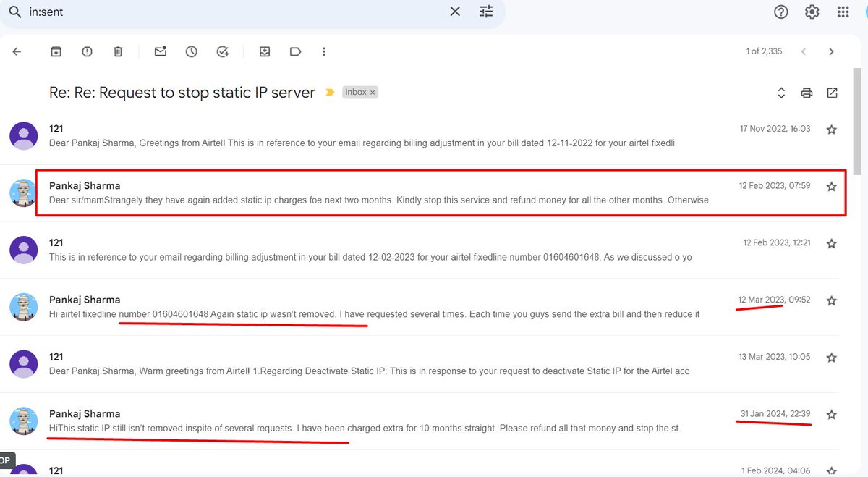Click 121 avatar on 13 Mar 2023 message
868x477 pixels.
click(x=24, y=364)
